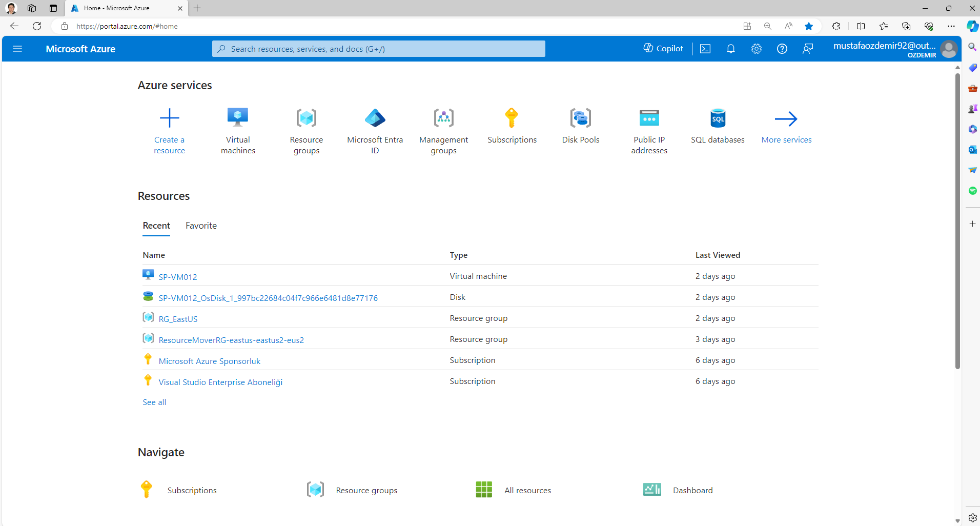
Task: Click the Edge Copilot icon top right
Action: [972, 26]
